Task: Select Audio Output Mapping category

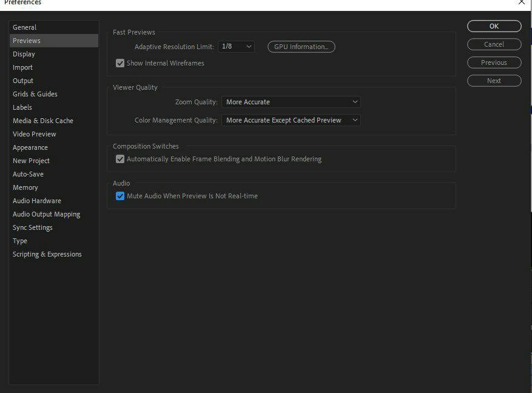Action: (54, 214)
